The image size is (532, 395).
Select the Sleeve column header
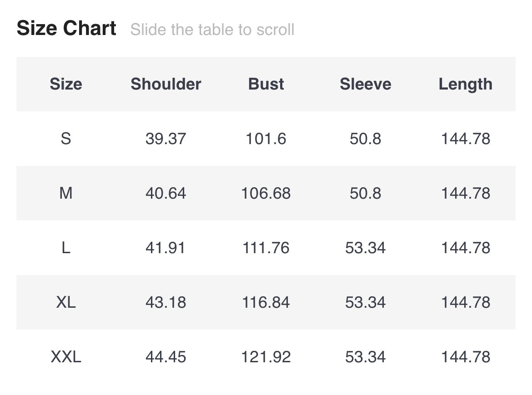pyautogui.click(x=366, y=84)
